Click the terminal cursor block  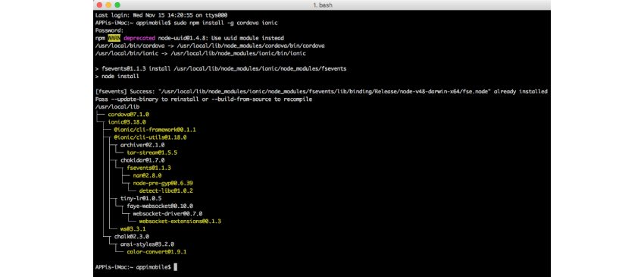tap(176, 267)
